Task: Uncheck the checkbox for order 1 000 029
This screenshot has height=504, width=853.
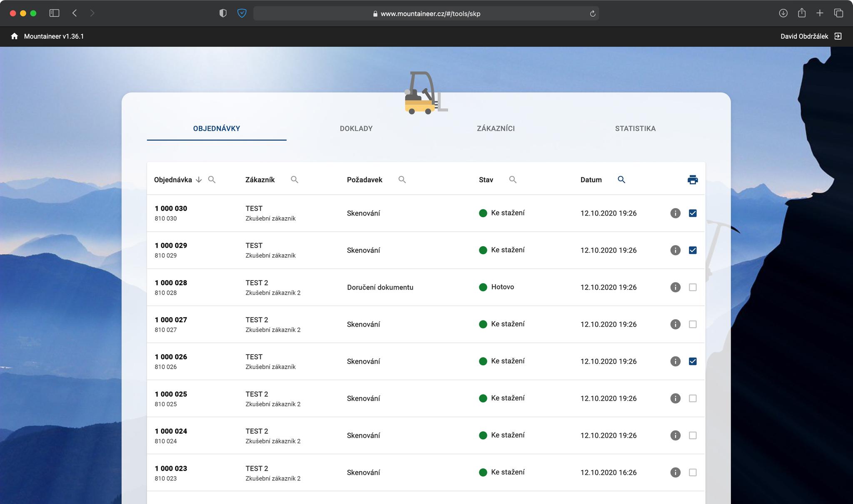Action: click(x=693, y=250)
